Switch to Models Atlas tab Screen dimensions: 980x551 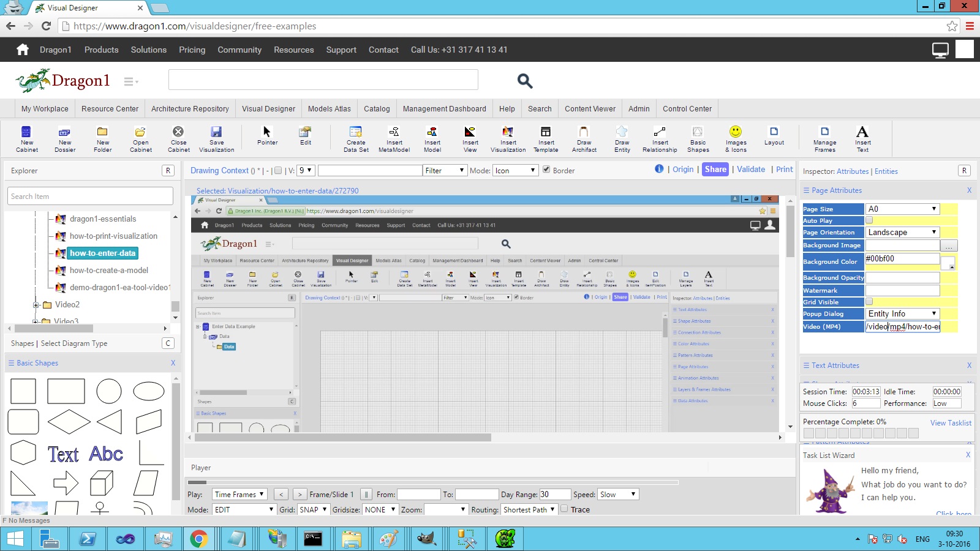(x=330, y=108)
